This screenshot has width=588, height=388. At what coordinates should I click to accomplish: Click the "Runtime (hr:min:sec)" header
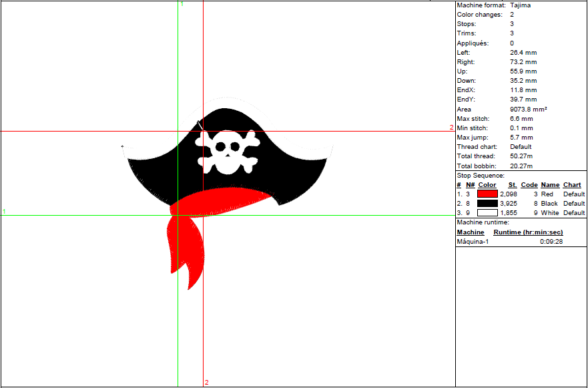528,232
